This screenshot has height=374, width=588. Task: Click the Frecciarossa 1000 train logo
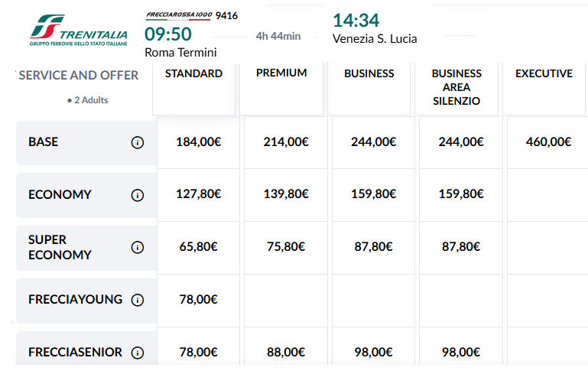click(x=179, y=15)
